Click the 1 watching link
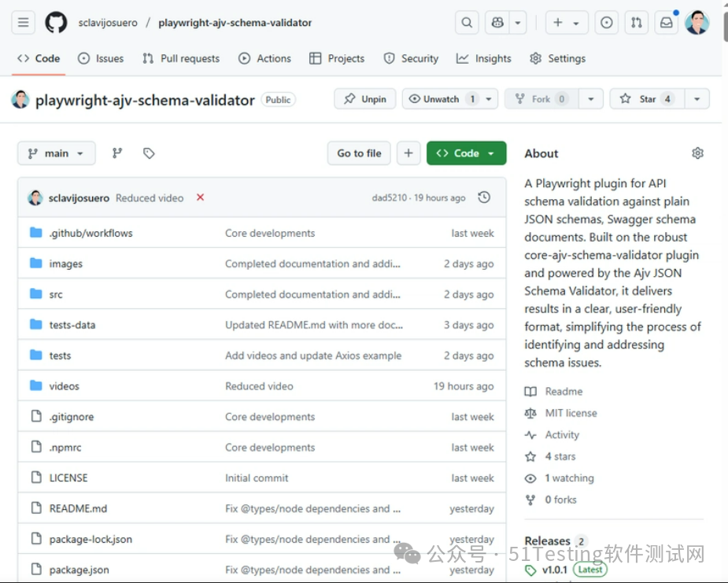728x583 pixels. (x=569, y=478)
